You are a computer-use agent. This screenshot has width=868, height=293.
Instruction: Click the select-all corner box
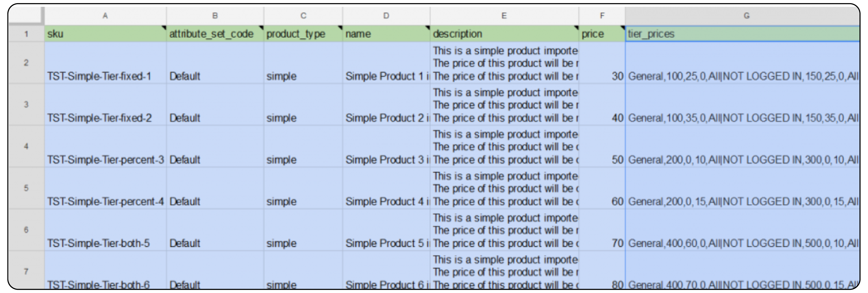click(x=26, y=16)
